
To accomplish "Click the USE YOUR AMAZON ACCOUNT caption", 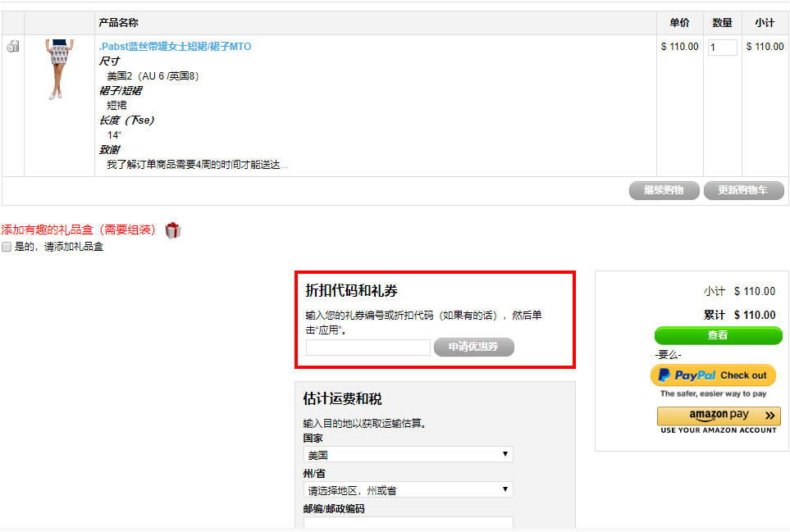I will (719, 430).
